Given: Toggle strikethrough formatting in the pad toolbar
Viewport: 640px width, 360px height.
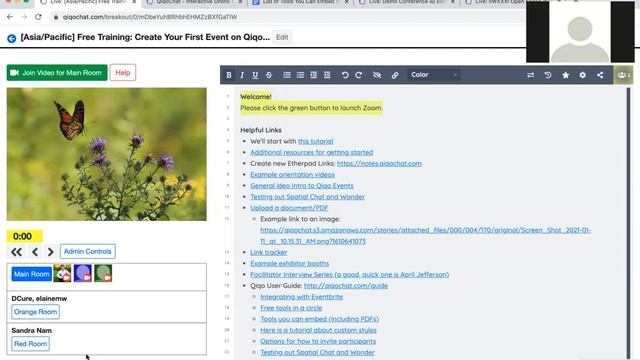Looking at the screenshot, I should (269, 75).
